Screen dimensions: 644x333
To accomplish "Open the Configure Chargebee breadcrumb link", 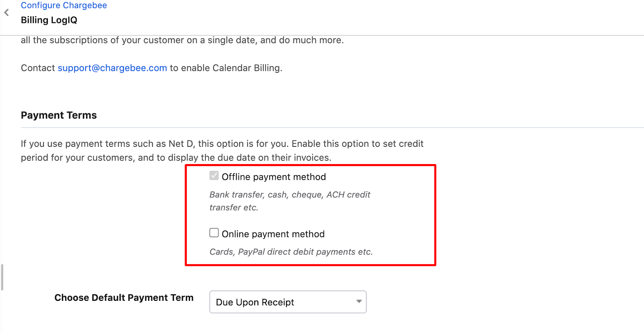I will (64, 5).
